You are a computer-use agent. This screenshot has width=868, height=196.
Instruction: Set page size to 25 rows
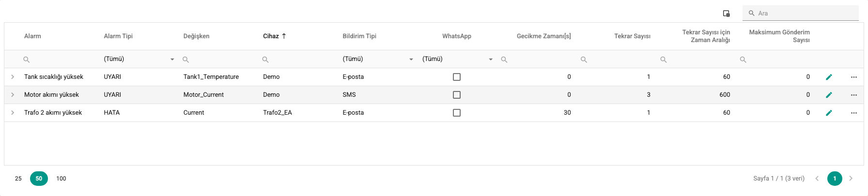pyautogui.click(x=18, y=179)
